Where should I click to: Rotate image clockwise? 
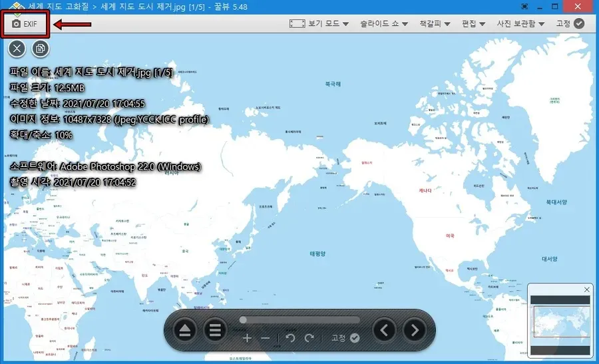coord(309,338)
